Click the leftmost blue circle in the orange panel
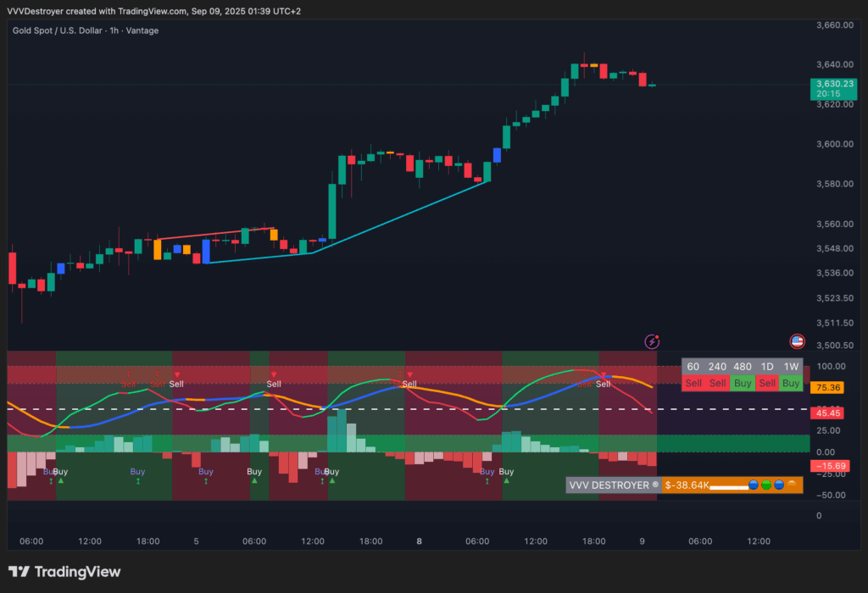The image size is (868, 593). coord(752,485)
